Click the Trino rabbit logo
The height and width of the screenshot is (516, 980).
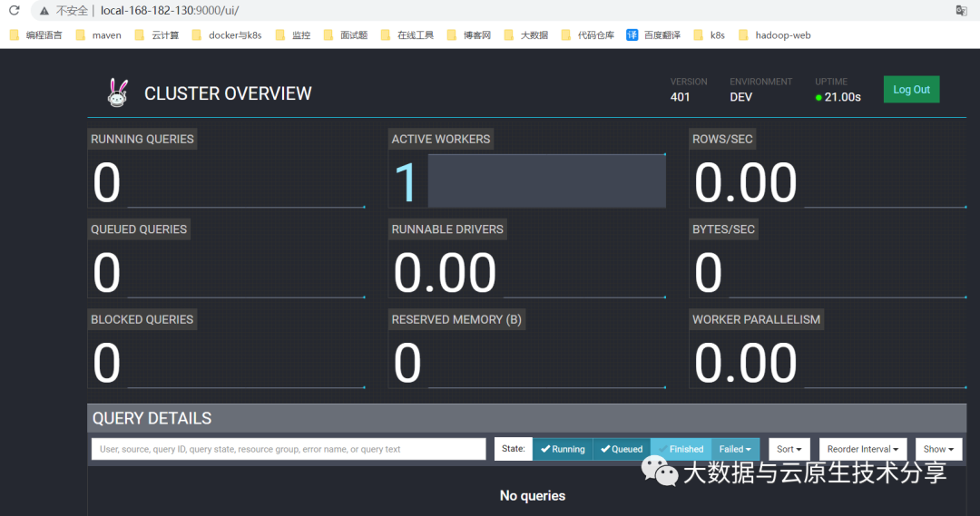(117, 92)
